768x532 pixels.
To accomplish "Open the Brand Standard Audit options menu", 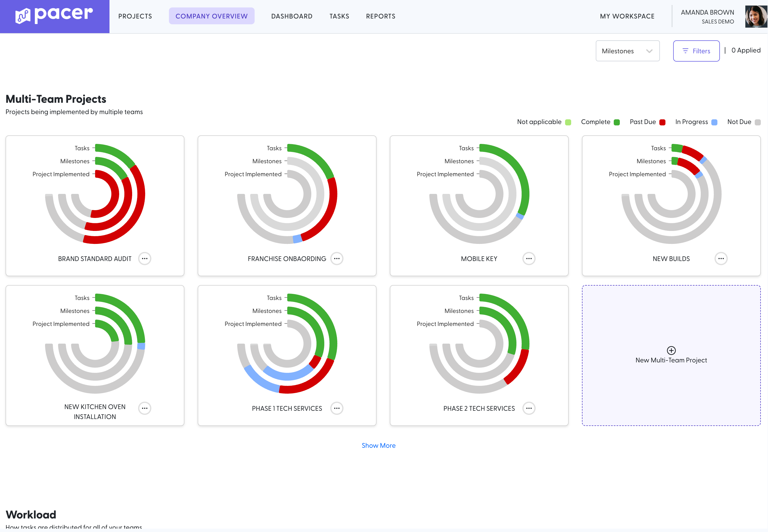I will click(x=145, y=258).
